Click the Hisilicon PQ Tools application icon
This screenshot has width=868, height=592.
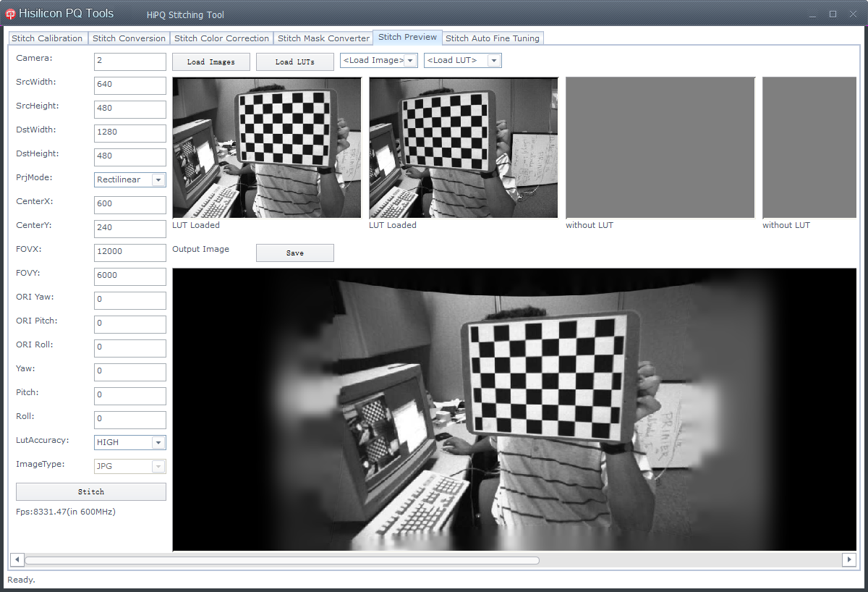tap(10, 12)
